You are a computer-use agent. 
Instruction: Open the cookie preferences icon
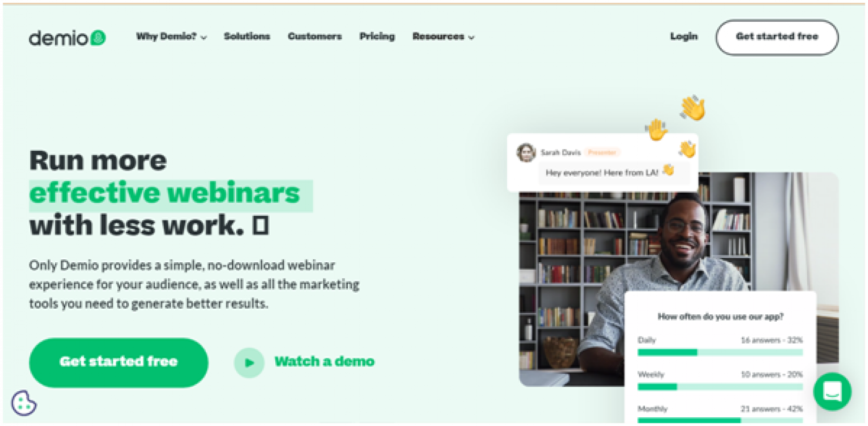(24, 403)
